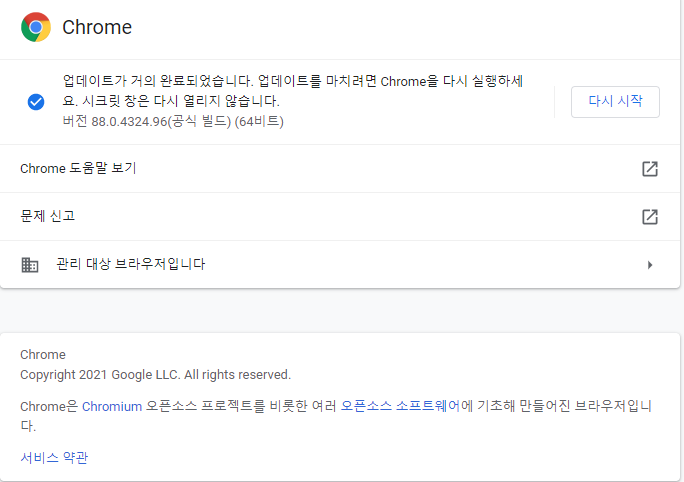The width and height of the screenshot is (684, 482).
Task: Expand arrow next to 관리 대상 브라우저입니다
Action: point(650,265)
